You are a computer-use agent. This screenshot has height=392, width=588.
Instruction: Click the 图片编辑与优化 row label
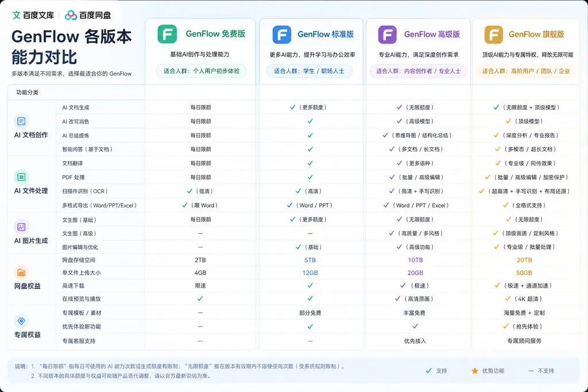click(80, 247)
